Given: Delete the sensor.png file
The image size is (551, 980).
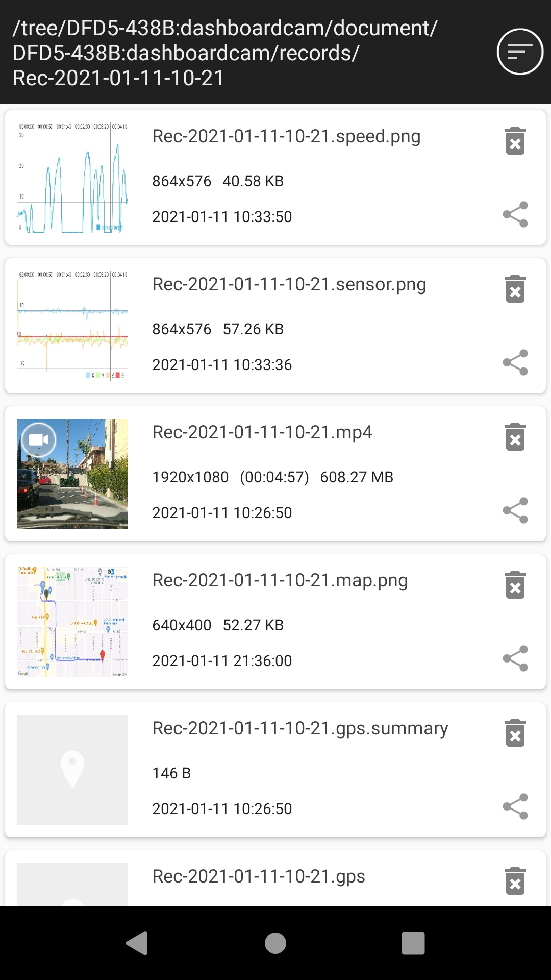Looking at the screenshot, I should [x=515, y=289].
